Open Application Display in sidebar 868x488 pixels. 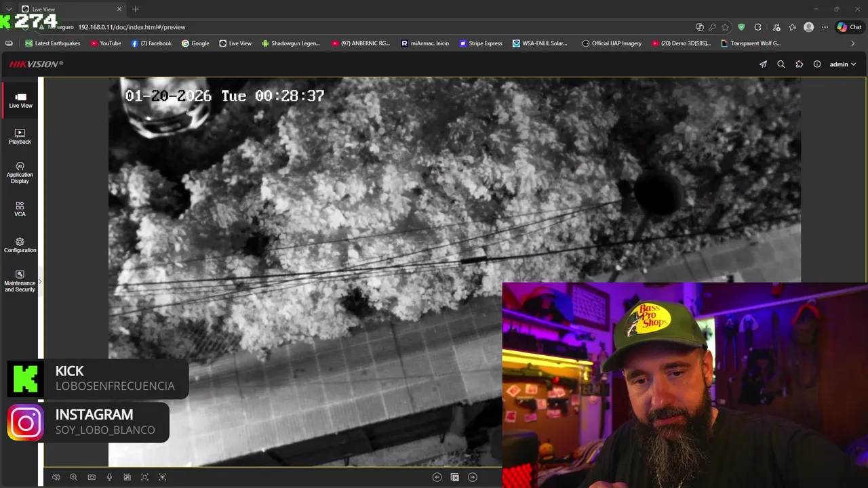point(20,173)
